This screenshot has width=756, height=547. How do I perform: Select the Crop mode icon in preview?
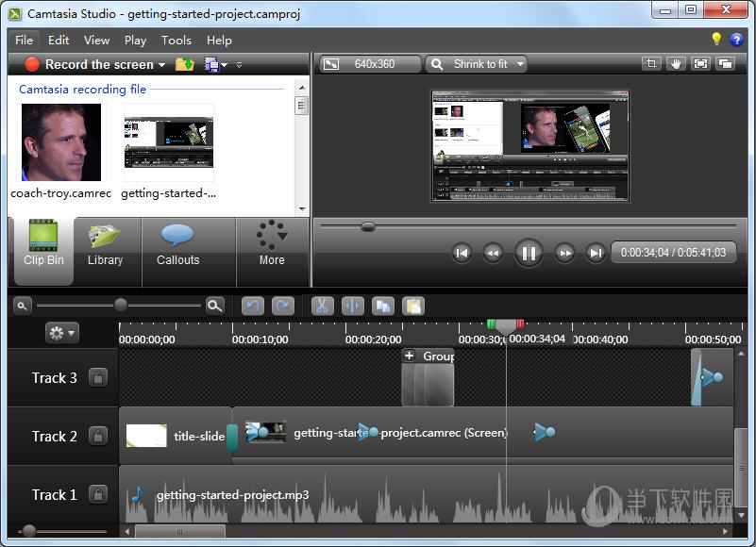(x=651, y=63)
